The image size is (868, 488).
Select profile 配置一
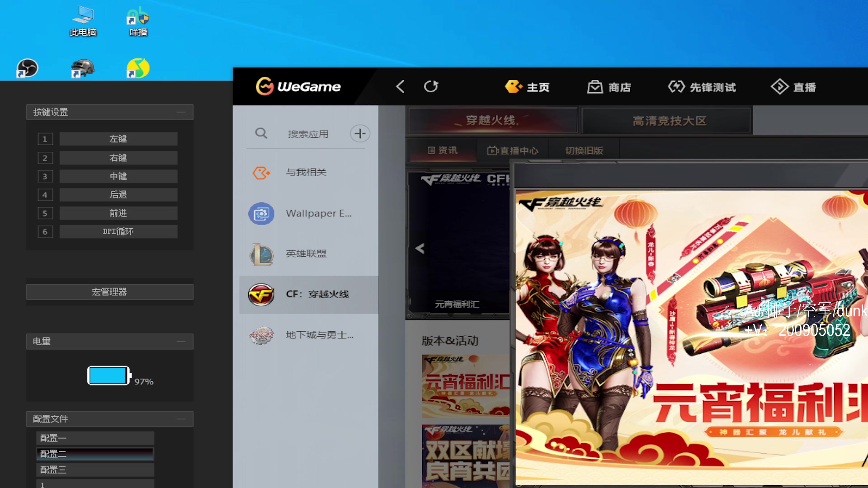tap(95, 438)
